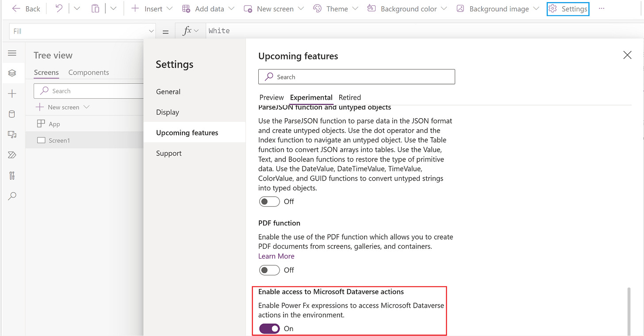Close the Settings dialog

click(x=627, y=55)
